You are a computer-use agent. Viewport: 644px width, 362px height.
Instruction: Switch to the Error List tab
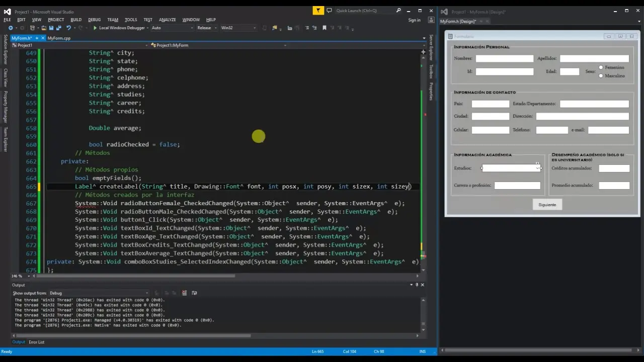pyautogui.click(x=36, y=342)
